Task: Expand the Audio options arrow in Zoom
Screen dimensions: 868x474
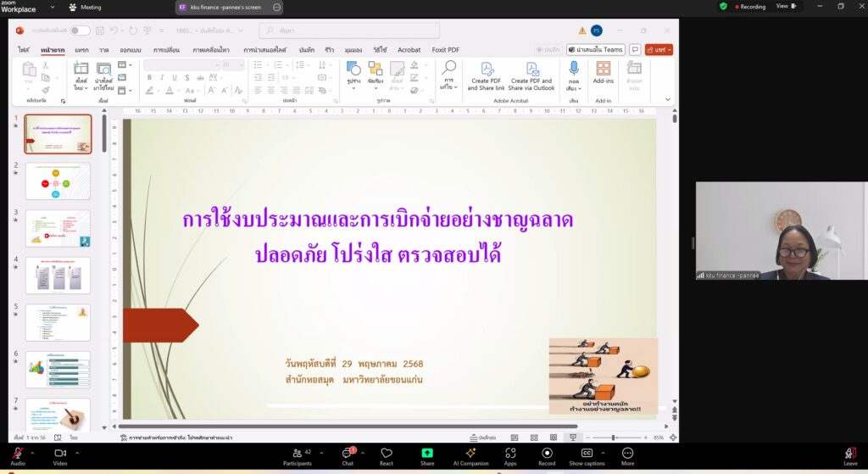Action: [x=32, y=453]
